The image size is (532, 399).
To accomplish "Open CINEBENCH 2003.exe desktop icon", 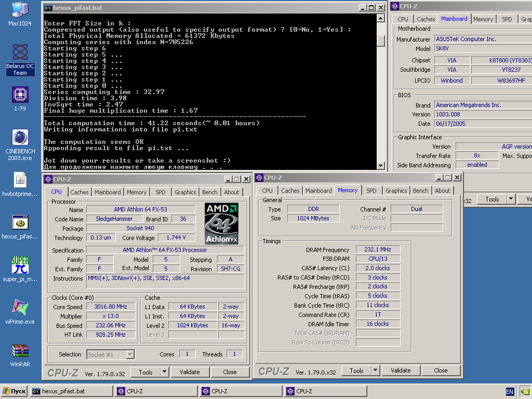I will [20, 145].
